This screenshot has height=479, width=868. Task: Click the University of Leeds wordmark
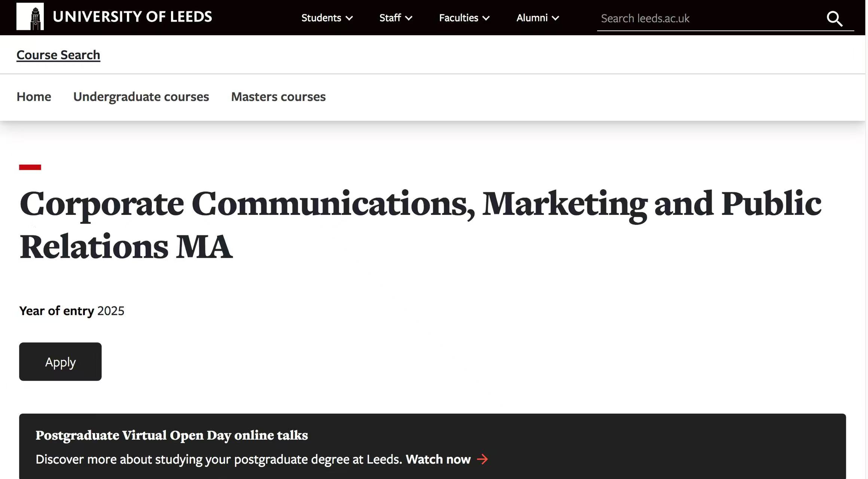(132, 17)
